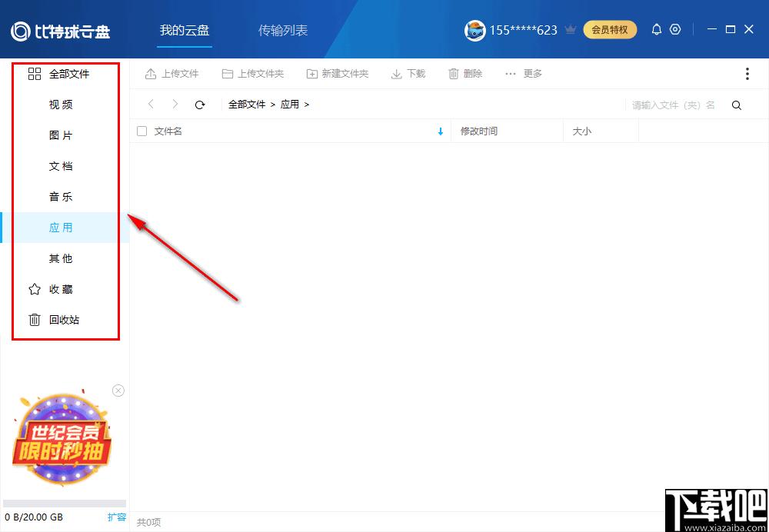Refresh the file list
The image size is (769, 532).
(200, 105)
